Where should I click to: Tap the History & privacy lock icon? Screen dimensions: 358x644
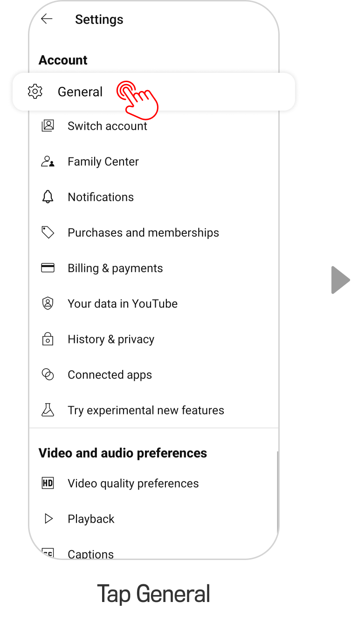48,339
